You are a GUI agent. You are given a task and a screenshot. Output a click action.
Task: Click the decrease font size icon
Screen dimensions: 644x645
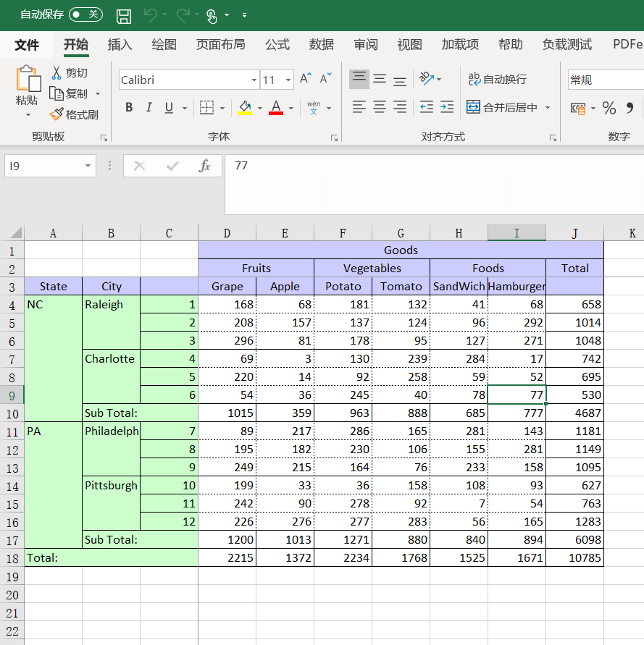point(325,78)
